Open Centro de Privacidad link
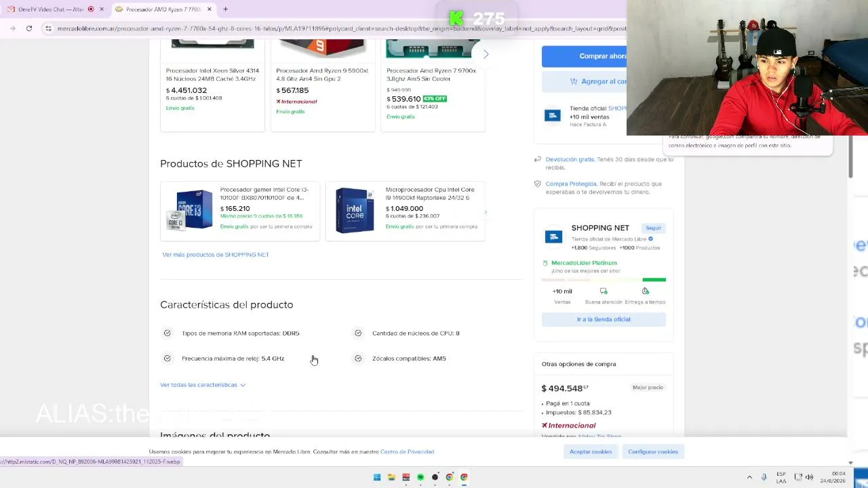 [x=407, y=451]
